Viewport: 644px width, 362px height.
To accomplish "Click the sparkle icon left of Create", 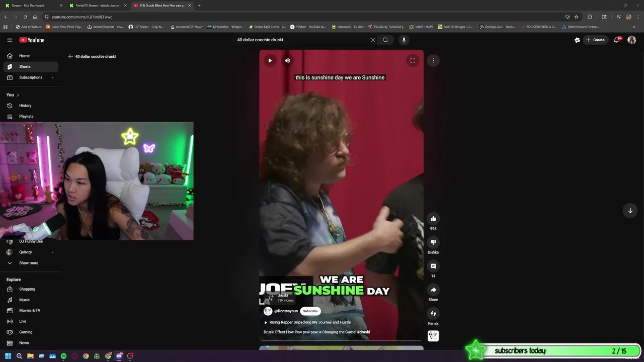I will pyautogui.click(x=577, y=40).
